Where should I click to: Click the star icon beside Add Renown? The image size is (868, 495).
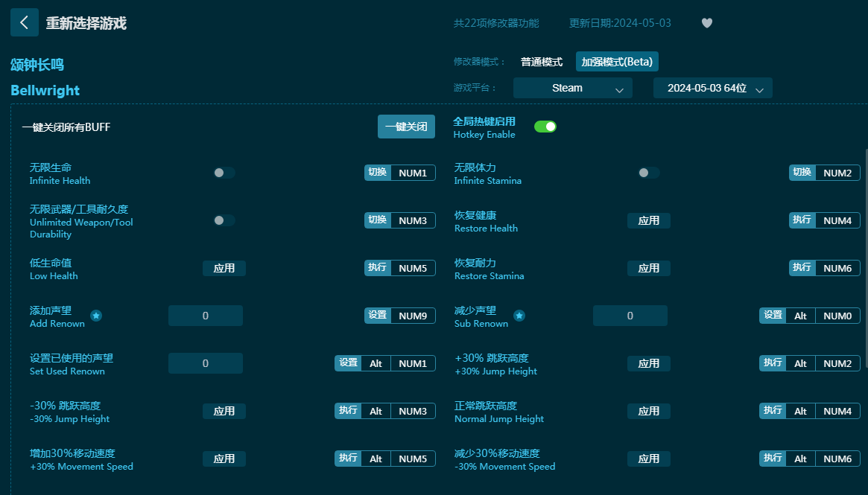[x=96, y=316]
